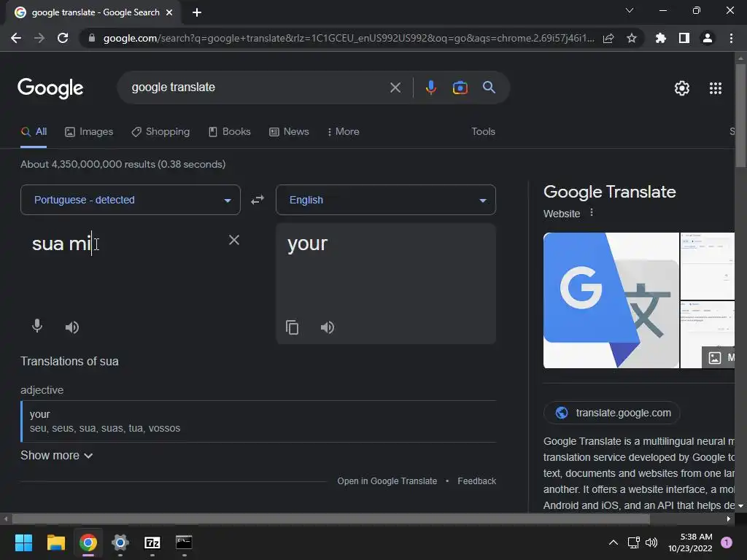Reload the current page
Image resolution: width=747 pixels, height=560 pixels.
63,38
